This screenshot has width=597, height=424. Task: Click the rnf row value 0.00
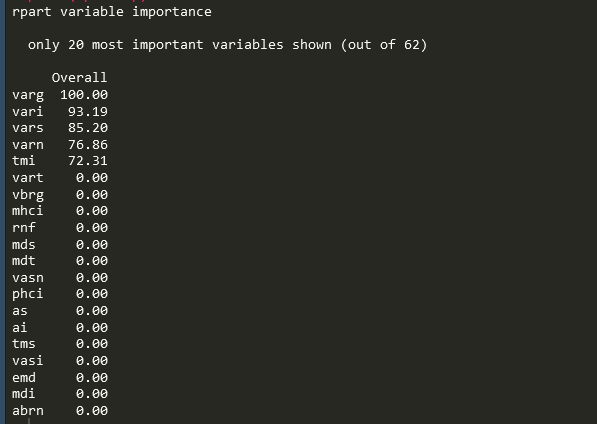point(92,228)
